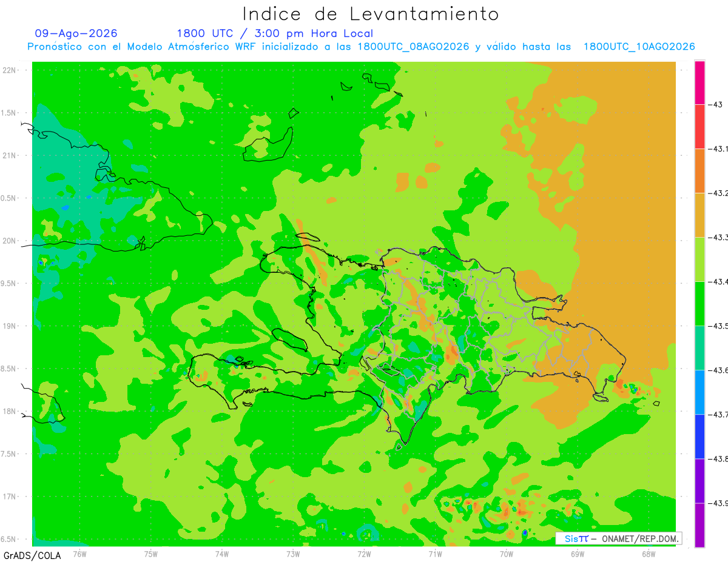Click the '-43.5' color scale value
Viewport: 728px width, 562px height.
click(x=718, y=326)
